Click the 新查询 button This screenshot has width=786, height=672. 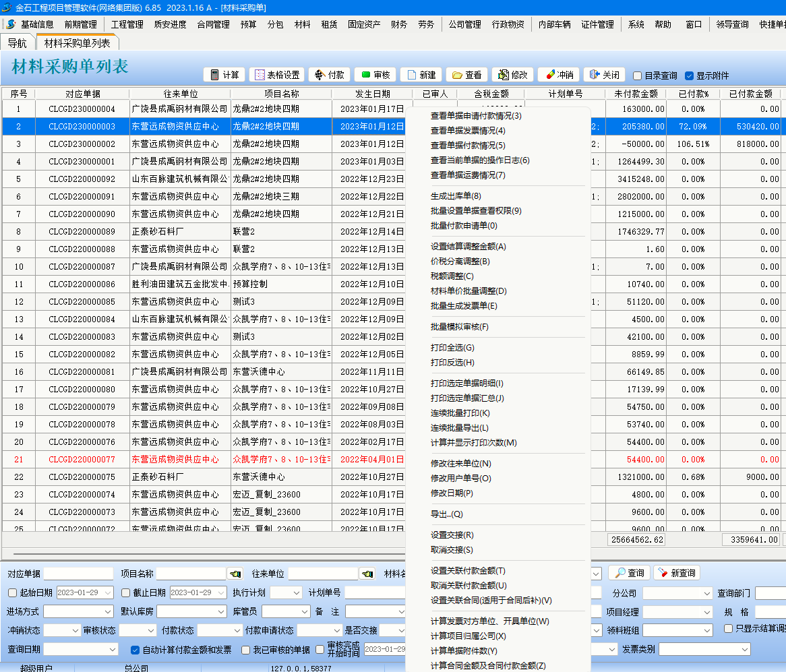pos(676,573)
